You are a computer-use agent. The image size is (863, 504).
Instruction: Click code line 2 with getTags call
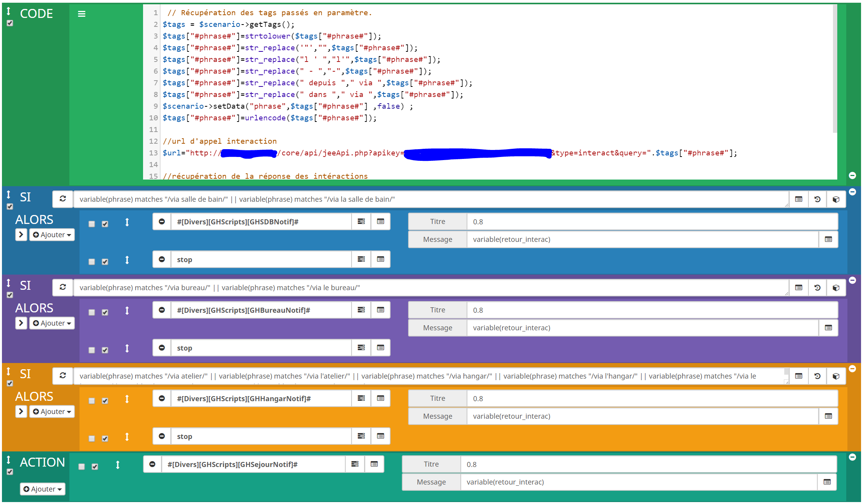228,25
